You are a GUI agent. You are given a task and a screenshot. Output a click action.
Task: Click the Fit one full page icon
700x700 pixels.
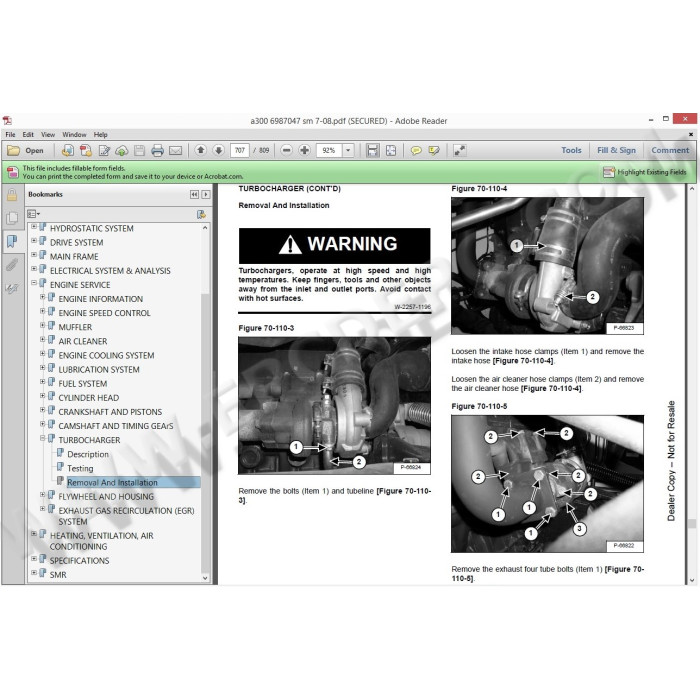391,150
